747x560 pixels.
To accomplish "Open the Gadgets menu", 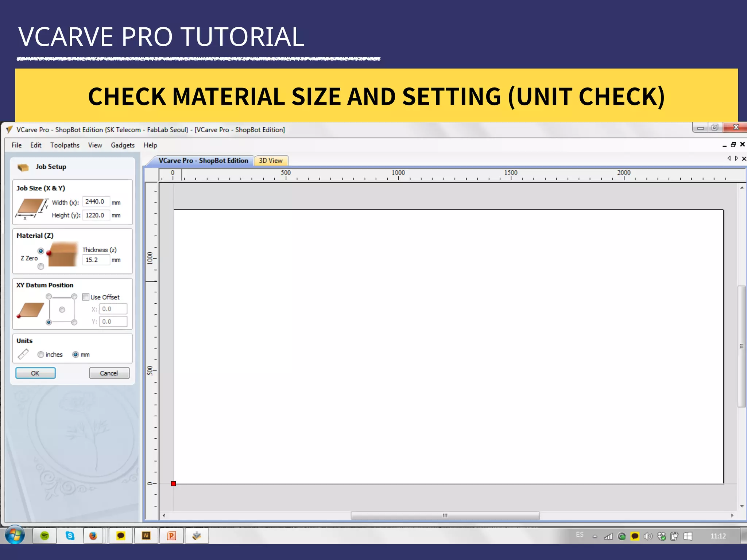I will (123, 145).
